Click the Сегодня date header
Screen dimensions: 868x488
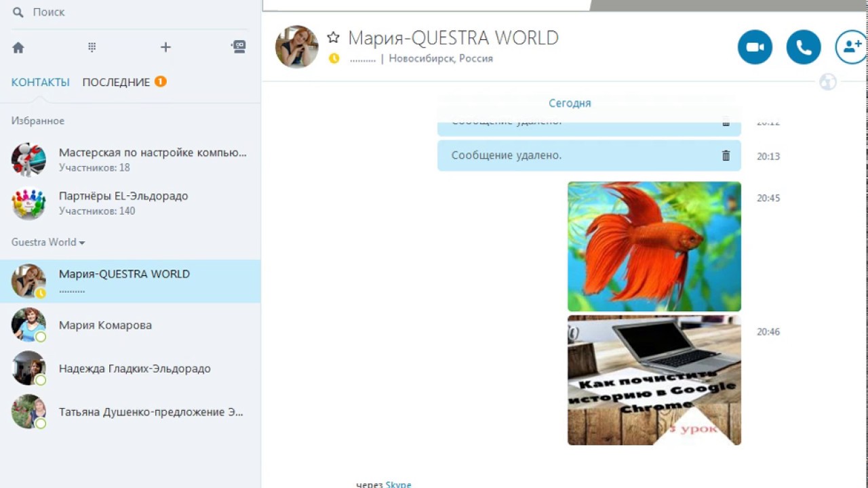pos(570,103)
